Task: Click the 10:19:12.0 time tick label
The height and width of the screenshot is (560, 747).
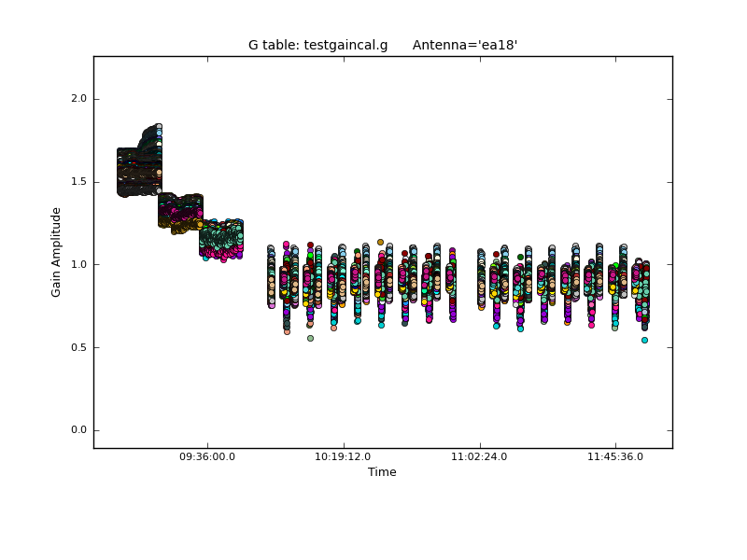Action: 344,457
